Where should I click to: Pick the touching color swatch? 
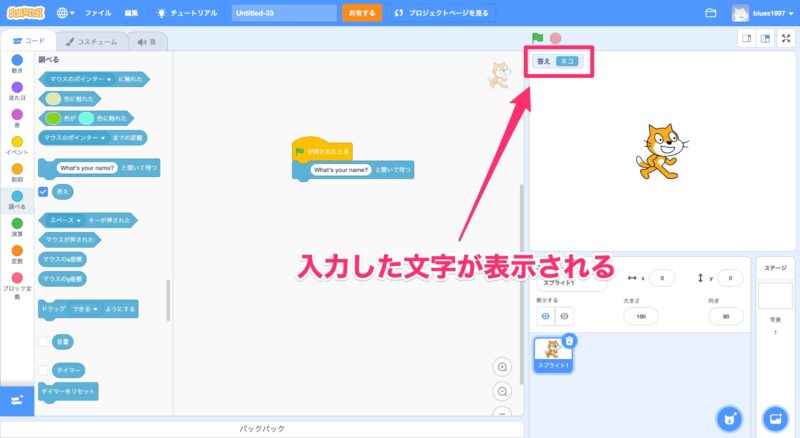53,98
